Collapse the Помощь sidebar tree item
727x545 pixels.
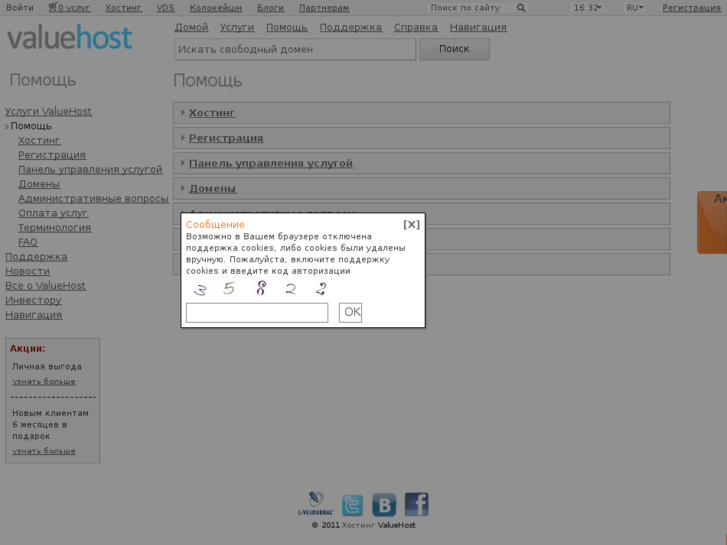coord(7,127)
